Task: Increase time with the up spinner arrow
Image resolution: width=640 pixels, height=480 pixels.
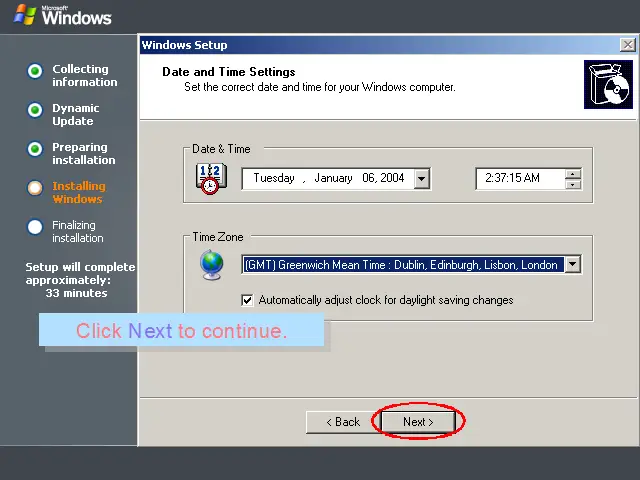Action: point(573,174)
